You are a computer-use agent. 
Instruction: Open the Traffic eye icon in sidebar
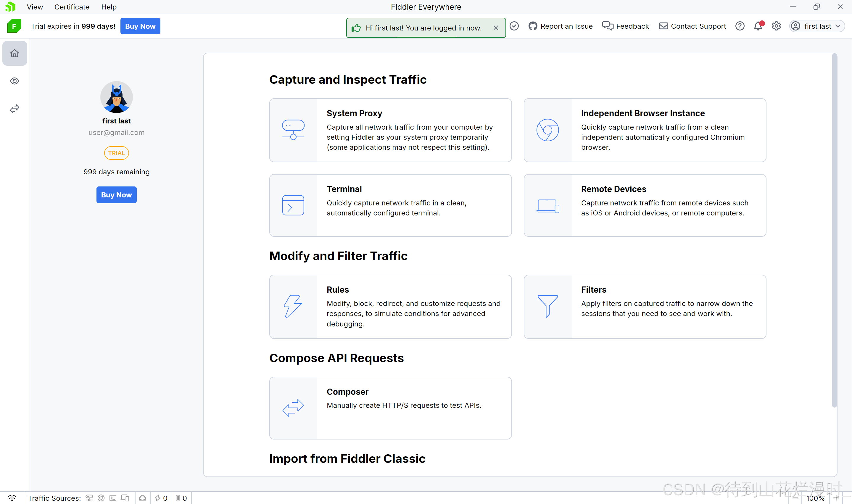point(15,81)
